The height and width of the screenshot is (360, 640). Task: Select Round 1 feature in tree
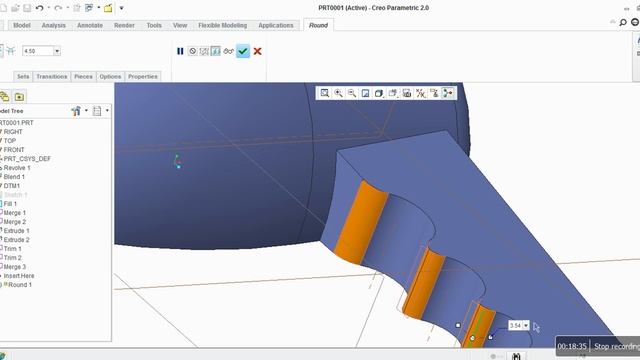click(19, 284)
